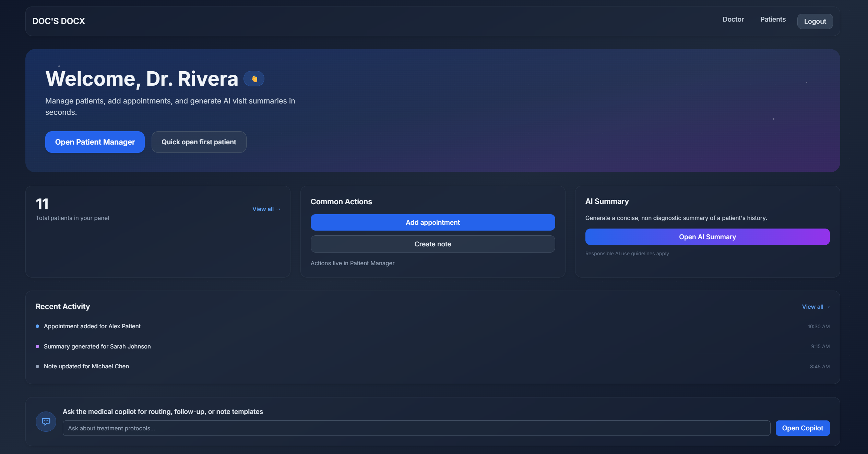
Task: Click the copilot chat bubble icon
Action: [x=46, y=421]
